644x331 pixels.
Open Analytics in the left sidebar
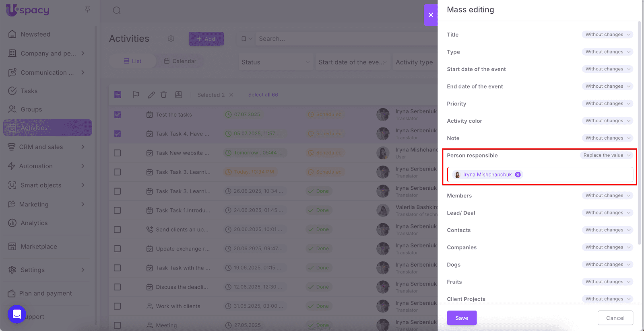pos(34,223)
